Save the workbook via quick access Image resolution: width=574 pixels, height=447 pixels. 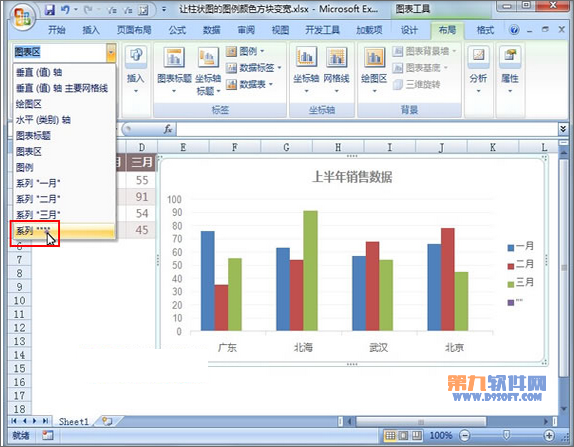point(50,10)
